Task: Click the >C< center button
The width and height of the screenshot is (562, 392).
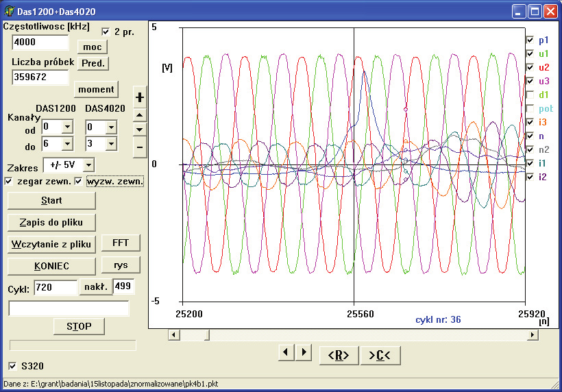Action: pos(380,356)
